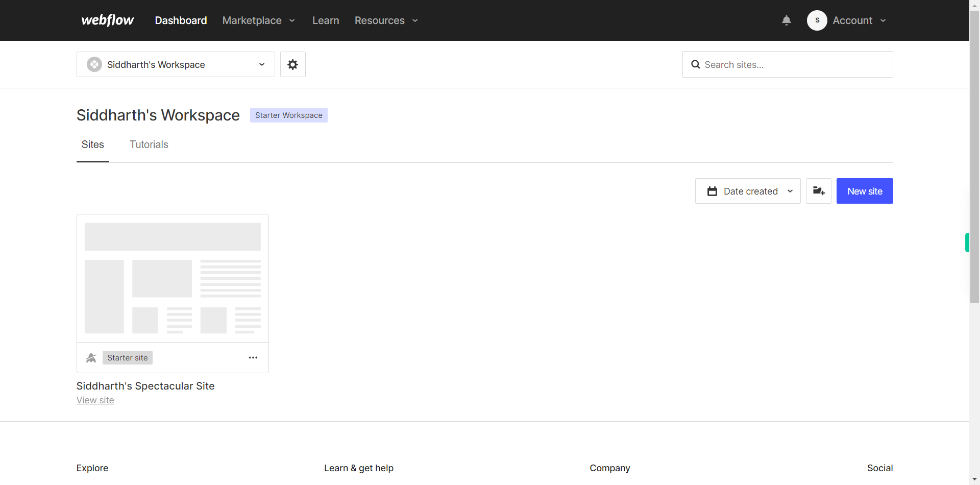Click the new folder icon button
980x485 pixels.
tap(819, 191)
